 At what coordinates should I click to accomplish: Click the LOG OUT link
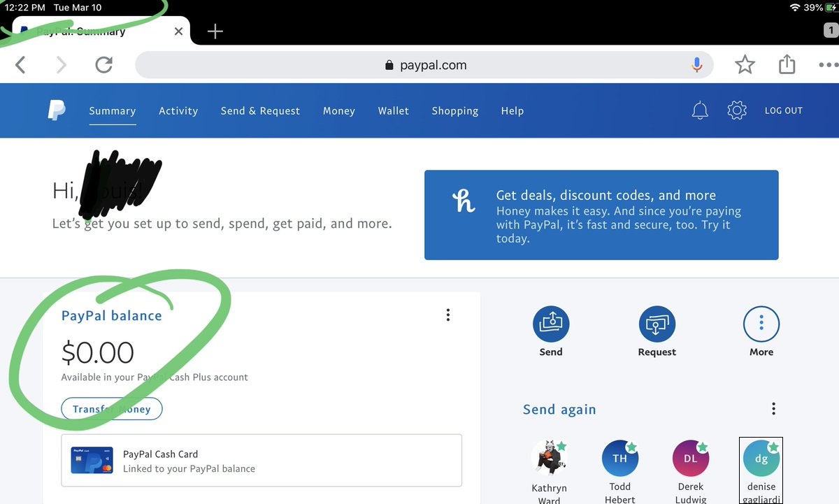coord(784,110)
